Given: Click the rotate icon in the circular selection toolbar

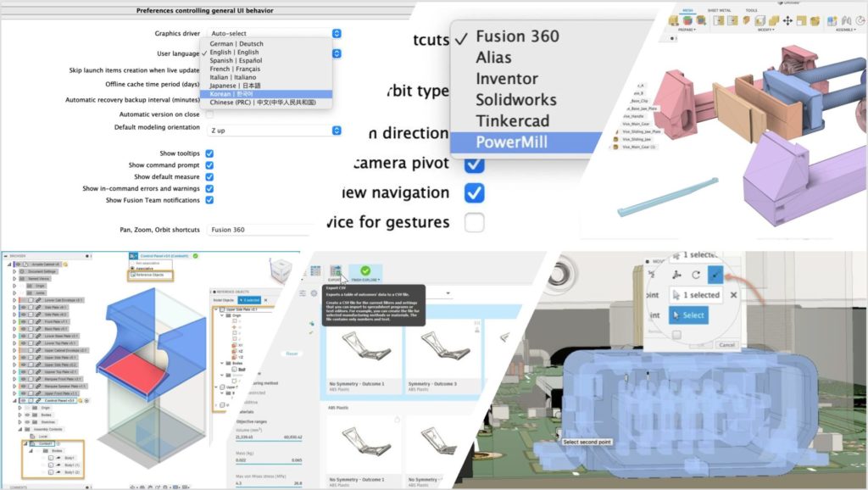Looking at the screenshot, I should 696,274.
